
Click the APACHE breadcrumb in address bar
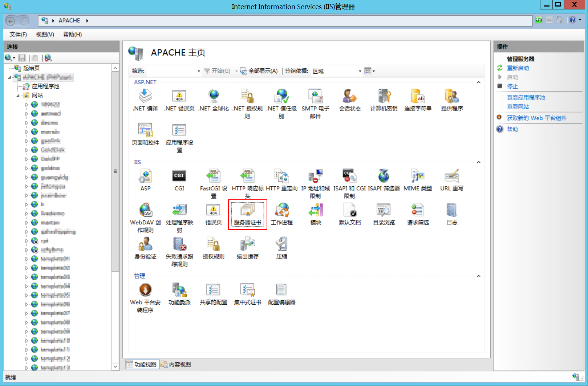click(x=69, y=20)
